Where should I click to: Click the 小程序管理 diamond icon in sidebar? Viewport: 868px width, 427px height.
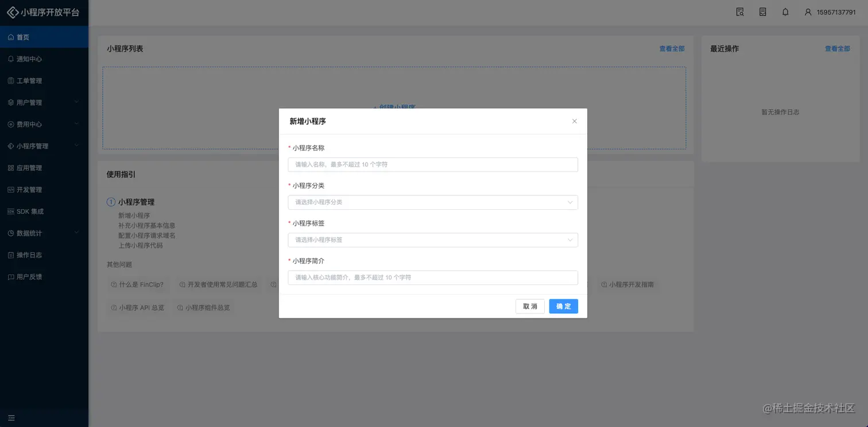tap(11, 146)
